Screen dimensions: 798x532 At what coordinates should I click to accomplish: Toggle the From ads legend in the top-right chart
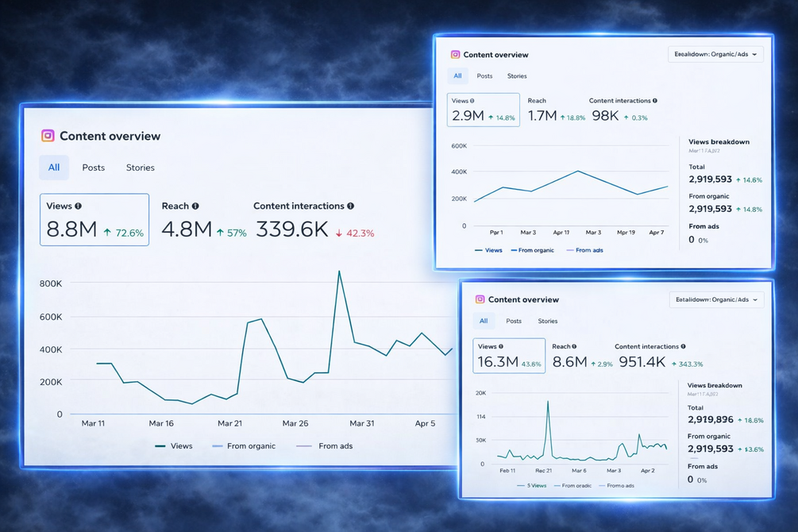coord(584,250)
